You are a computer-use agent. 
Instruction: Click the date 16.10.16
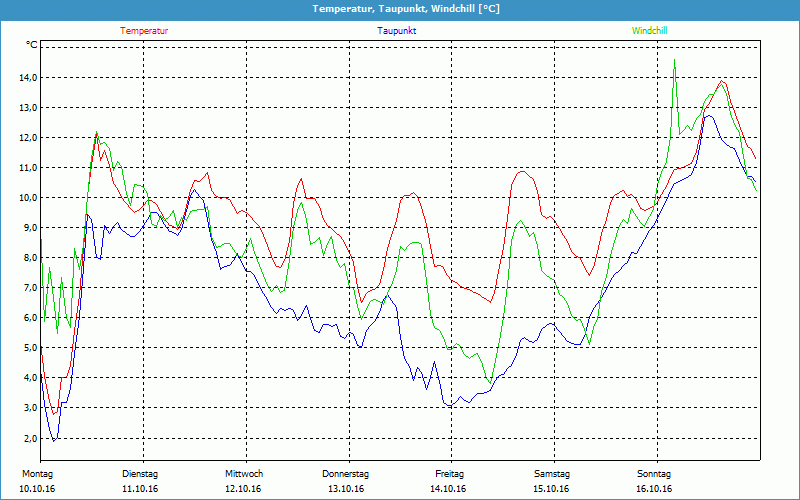click(654, 489)
